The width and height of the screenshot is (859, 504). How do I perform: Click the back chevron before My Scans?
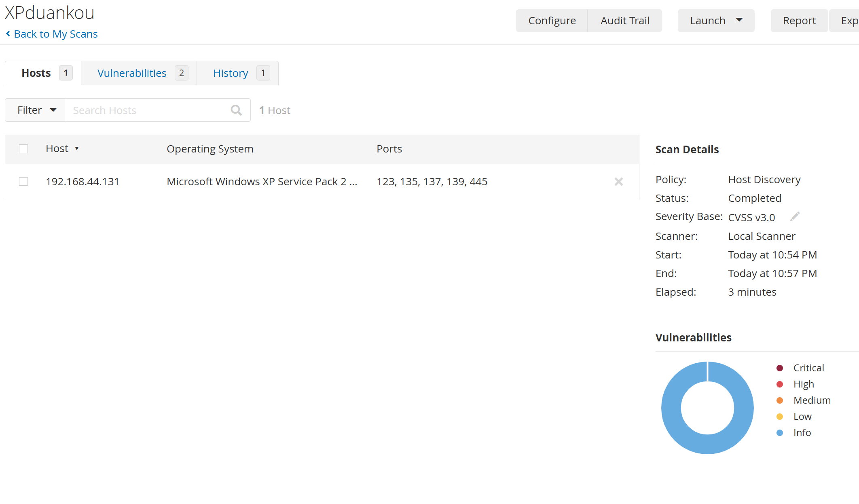[x=8, y=34]
